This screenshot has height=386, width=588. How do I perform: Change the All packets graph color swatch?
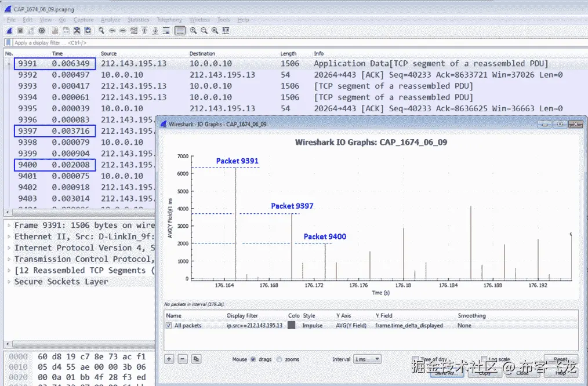(291, 325)
